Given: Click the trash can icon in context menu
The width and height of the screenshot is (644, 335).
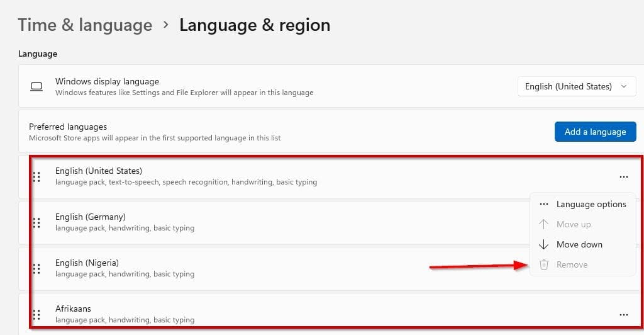Looking at the screenshot, I should pos(544,264).
